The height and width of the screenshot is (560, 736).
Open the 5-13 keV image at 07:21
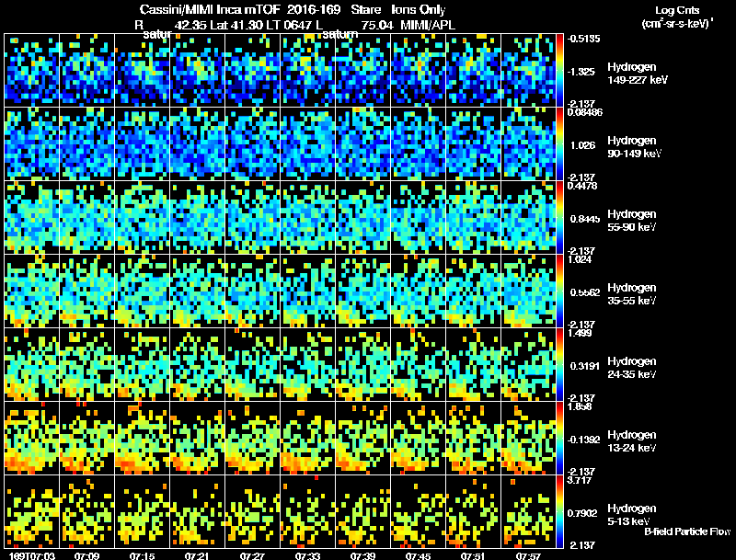coord(197,512)
